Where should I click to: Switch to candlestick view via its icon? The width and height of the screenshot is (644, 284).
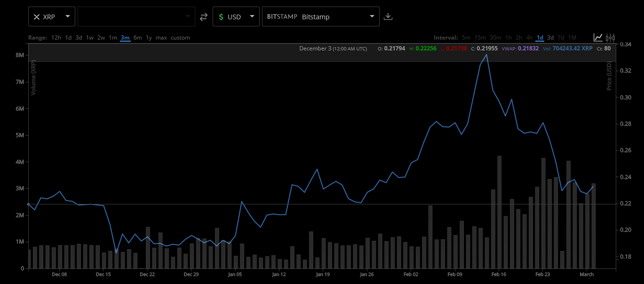[x=610, y=37]
